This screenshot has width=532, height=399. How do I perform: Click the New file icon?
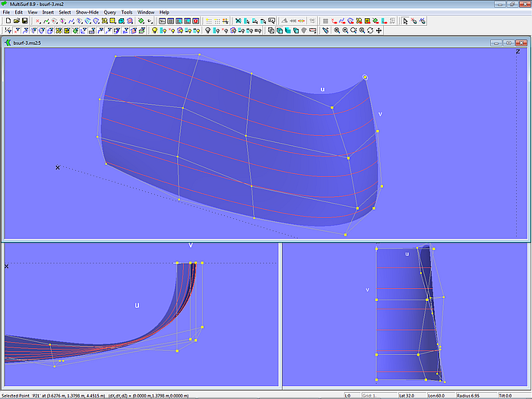(7, 21)
